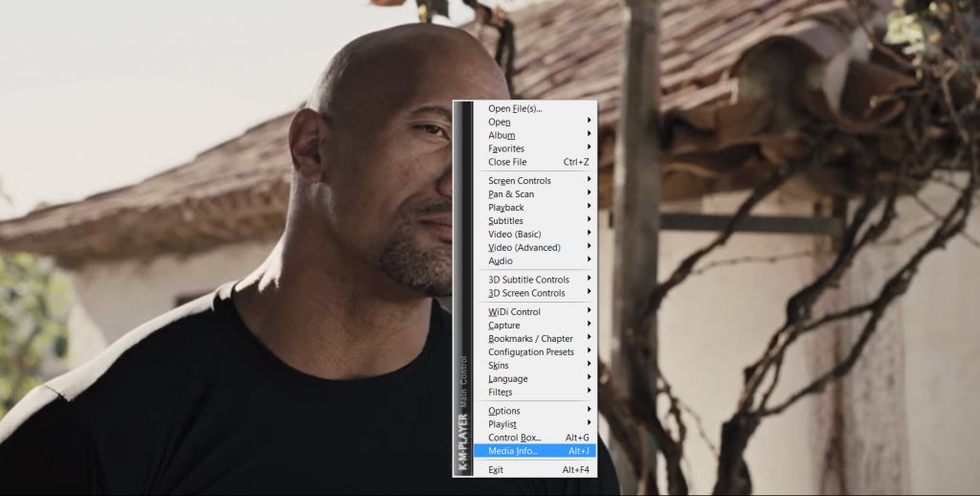This screenshot has width=980, height=496.
Task: Open the Subtitles submenu
Action: (506, 221)
